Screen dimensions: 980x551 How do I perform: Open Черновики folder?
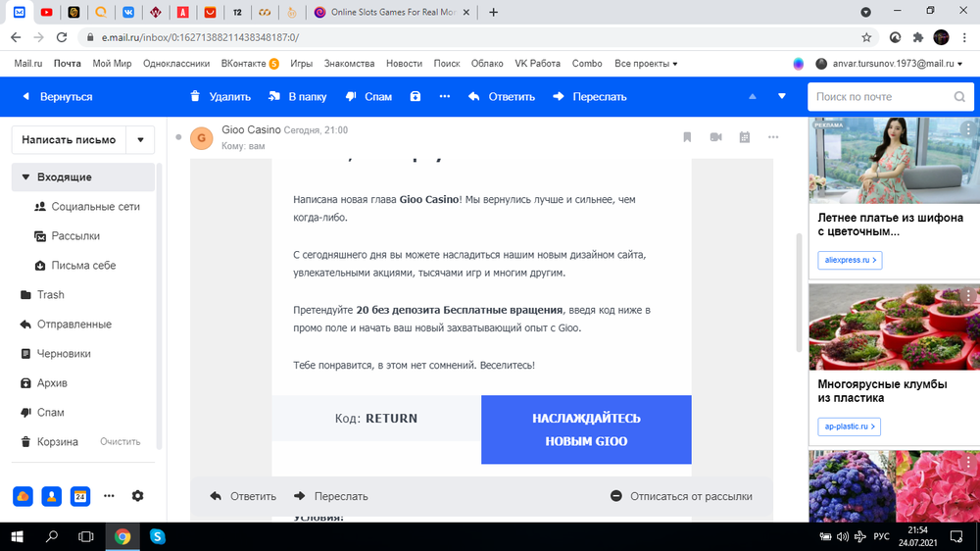pos(55,353)
